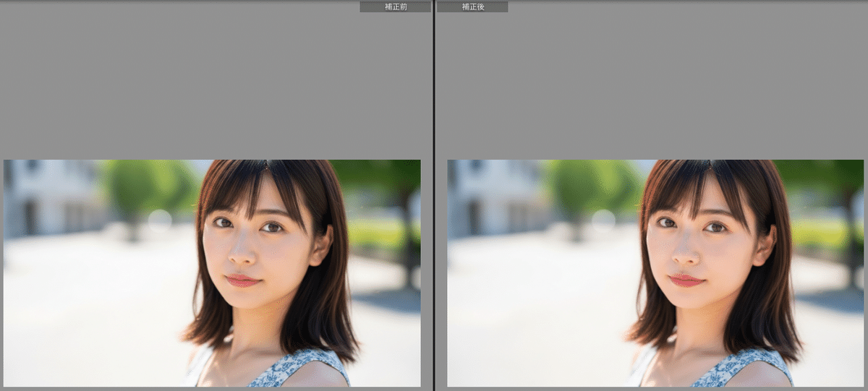Click the round bokeh spot in the after photo

point(603,220)
